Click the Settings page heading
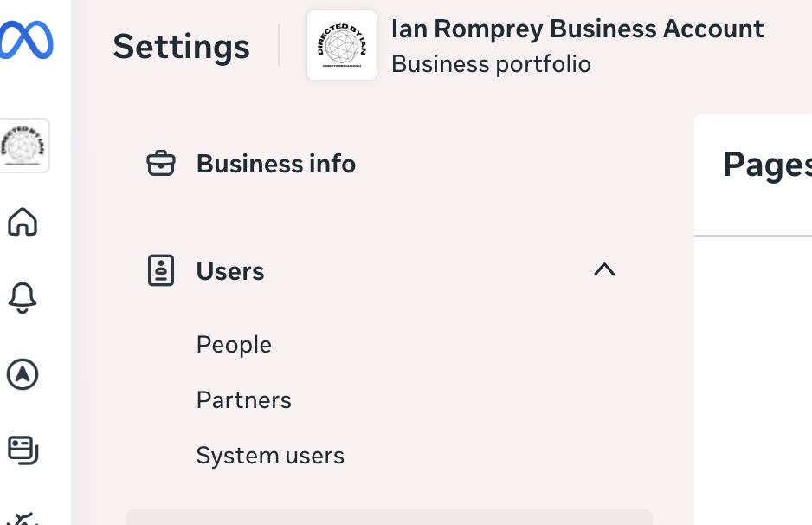Screen dimensions: 812x525 point(181,46)
